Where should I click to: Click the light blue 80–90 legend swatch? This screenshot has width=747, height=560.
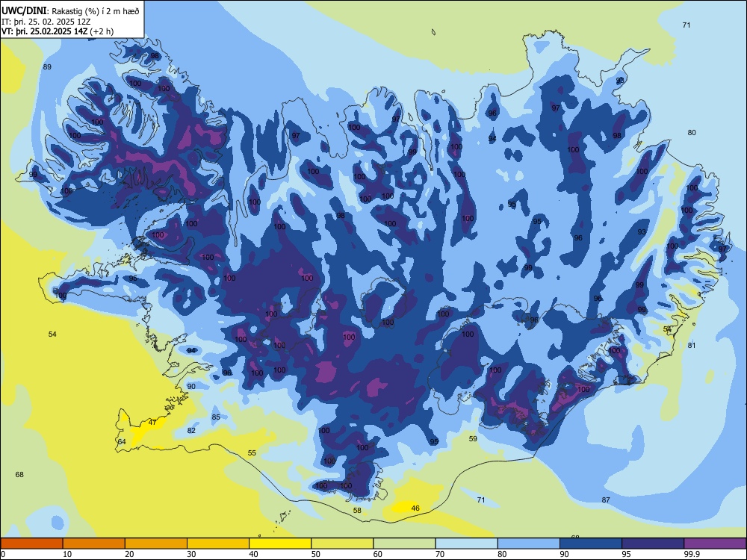pos(529,544)
